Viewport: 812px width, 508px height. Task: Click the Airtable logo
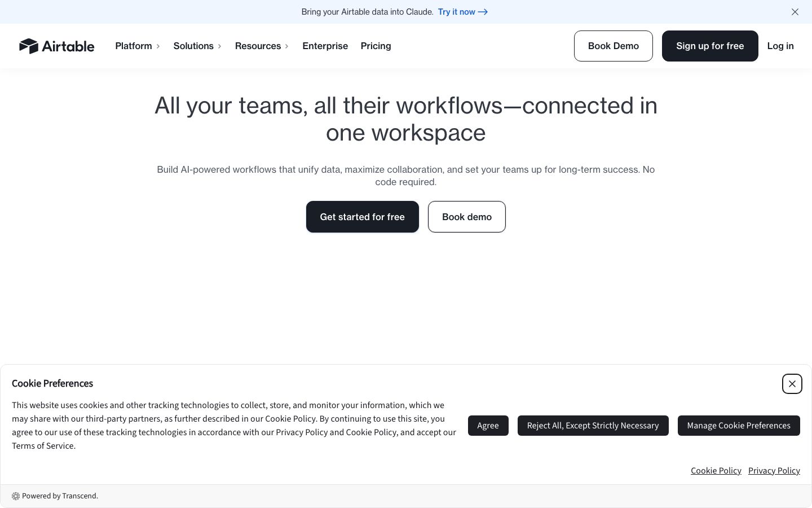pos(56,46)
